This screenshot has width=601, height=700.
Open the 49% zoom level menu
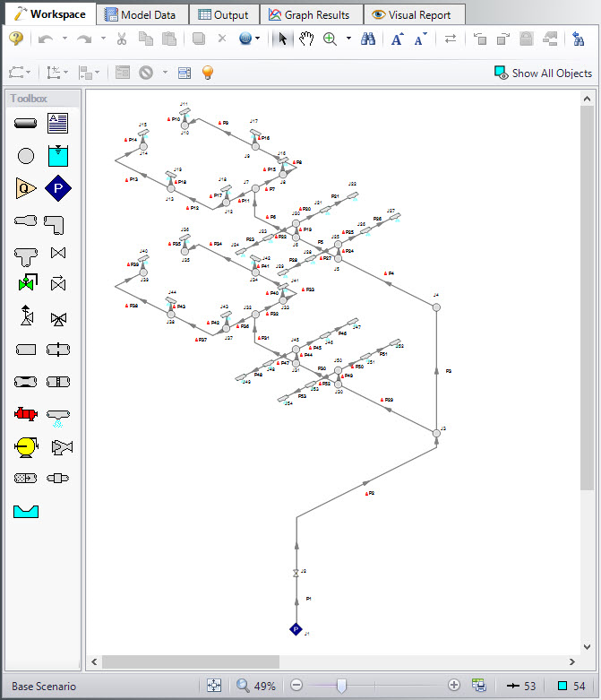(x=256, y=686)
